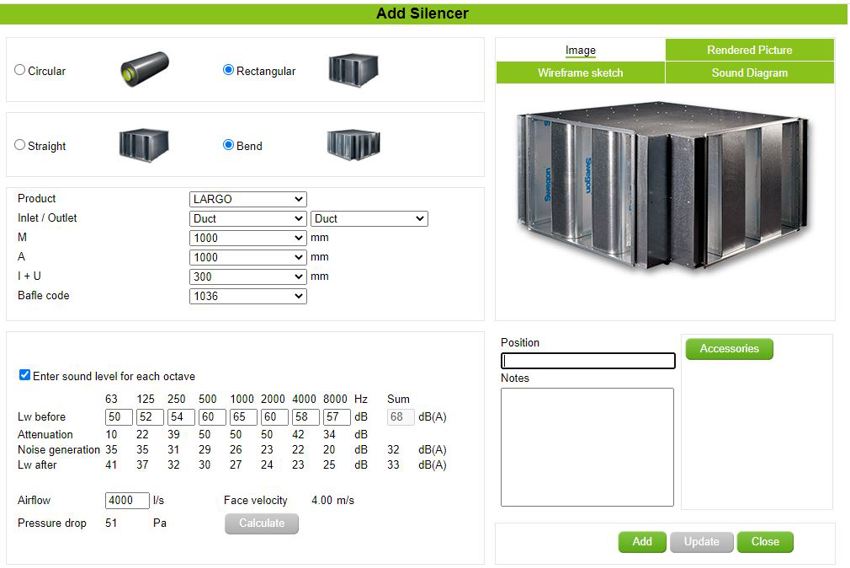Click the Accessories button
The image size is (850, 568).
729,349
